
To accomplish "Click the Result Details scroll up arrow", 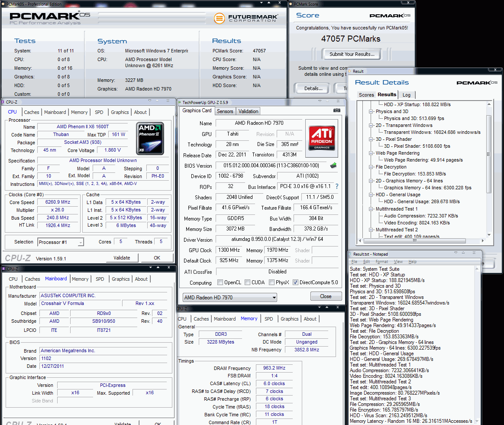I will [x=489, y=104].
